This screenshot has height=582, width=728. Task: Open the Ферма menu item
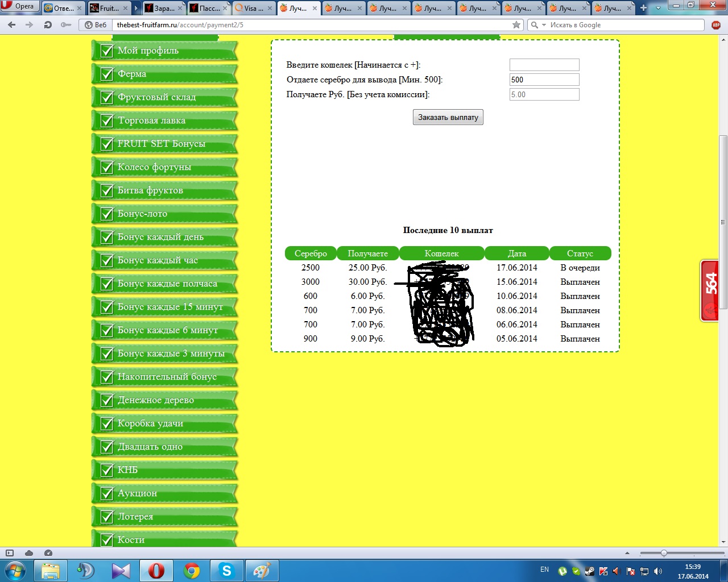coord(164,74)
